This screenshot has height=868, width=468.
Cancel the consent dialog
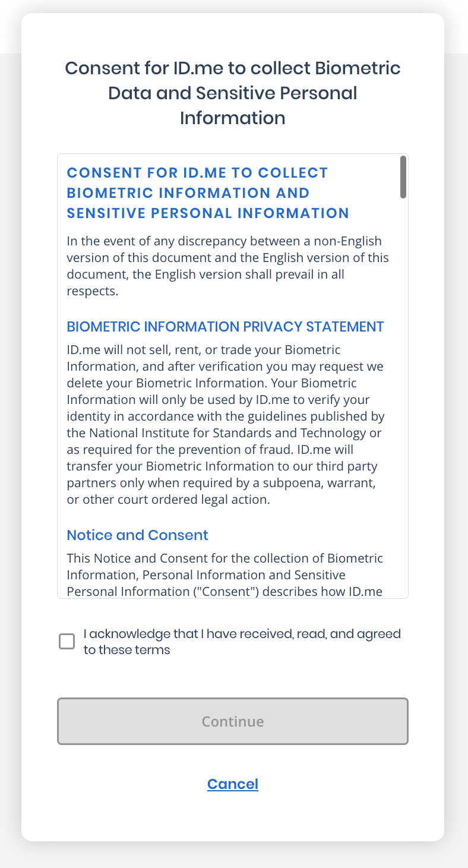(x=233, y=784)
